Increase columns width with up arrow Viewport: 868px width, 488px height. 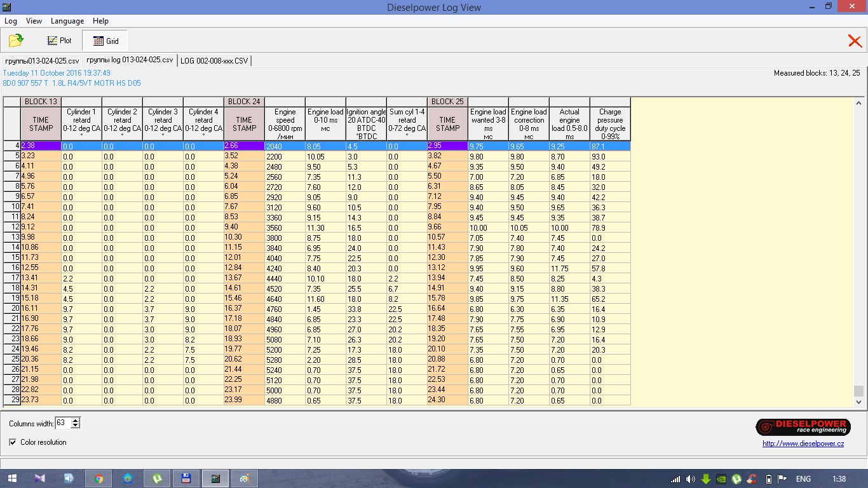[x=76, y=421]
